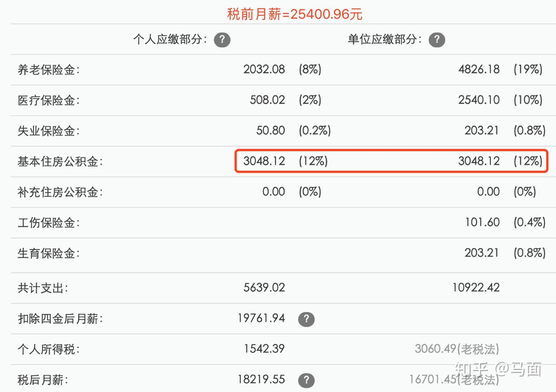Screen dimensions: 556x392
Task: Click personal total expenditure 5639.02
Action: tap(264, 288)
